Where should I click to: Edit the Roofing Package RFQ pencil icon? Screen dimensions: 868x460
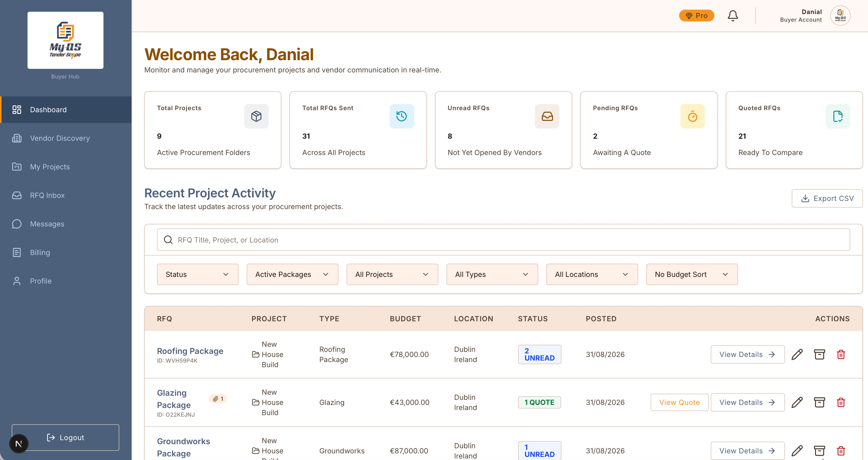[x=797, y=354]
